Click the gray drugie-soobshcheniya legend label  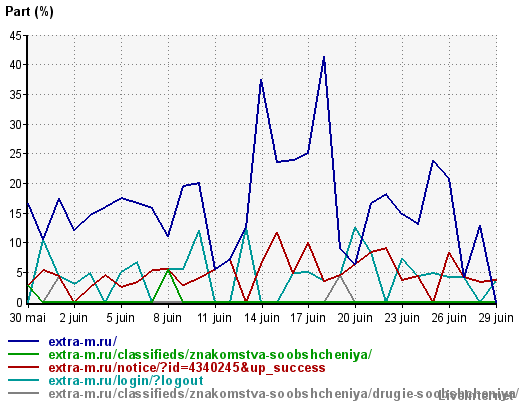[283, 393]
